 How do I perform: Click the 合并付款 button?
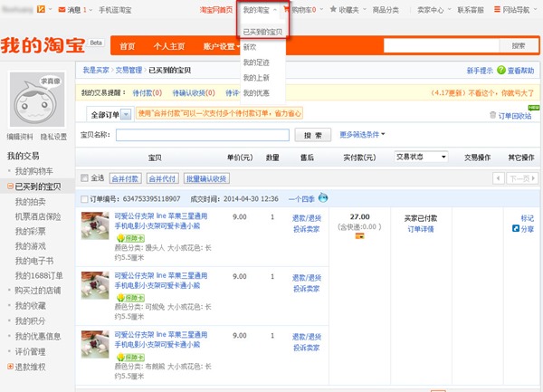point(125,178)
